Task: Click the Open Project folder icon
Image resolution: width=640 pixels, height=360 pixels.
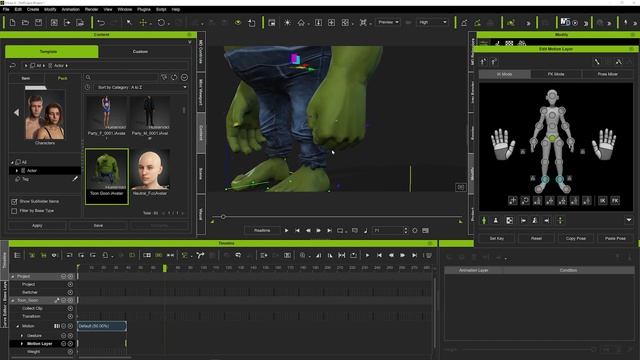Action: pyautogui.click(x=25, y=22)
